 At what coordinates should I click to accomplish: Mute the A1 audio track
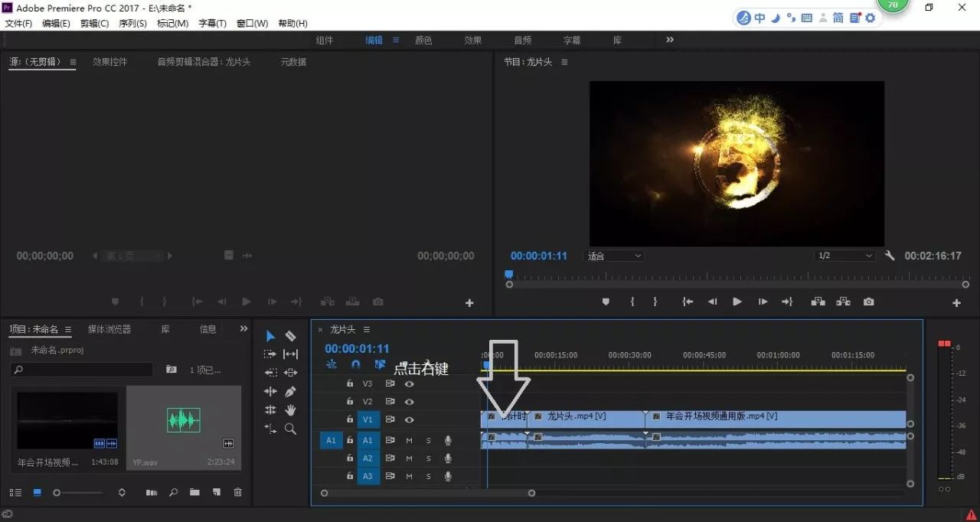coord(409,439)
